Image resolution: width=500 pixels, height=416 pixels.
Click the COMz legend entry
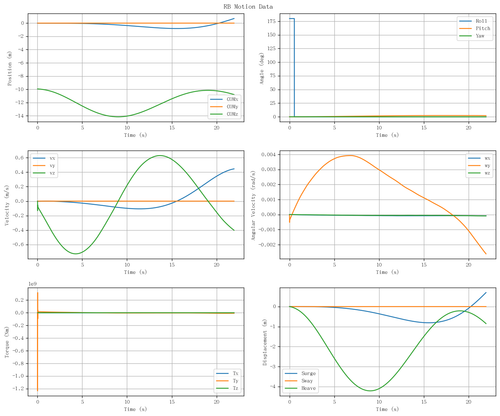click(x=224, y=114)
